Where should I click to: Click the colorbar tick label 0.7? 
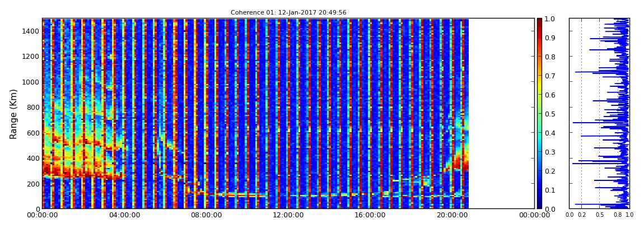coord(551,76)
